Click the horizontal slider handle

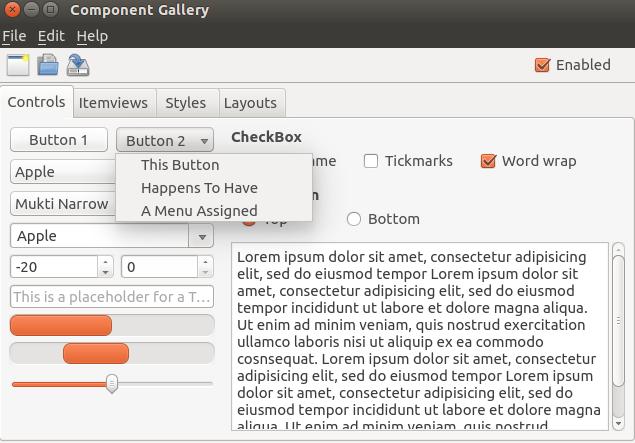pyautogui.click(x=112, y=383)
